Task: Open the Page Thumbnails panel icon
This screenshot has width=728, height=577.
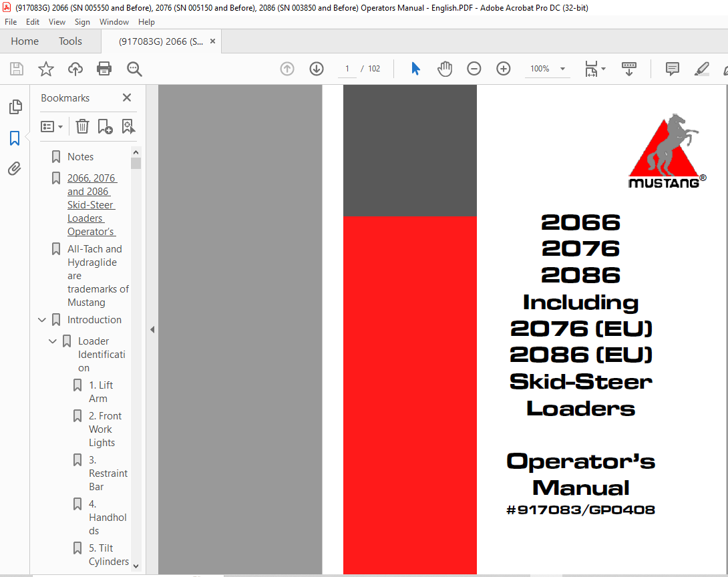Action: (15, 107)
